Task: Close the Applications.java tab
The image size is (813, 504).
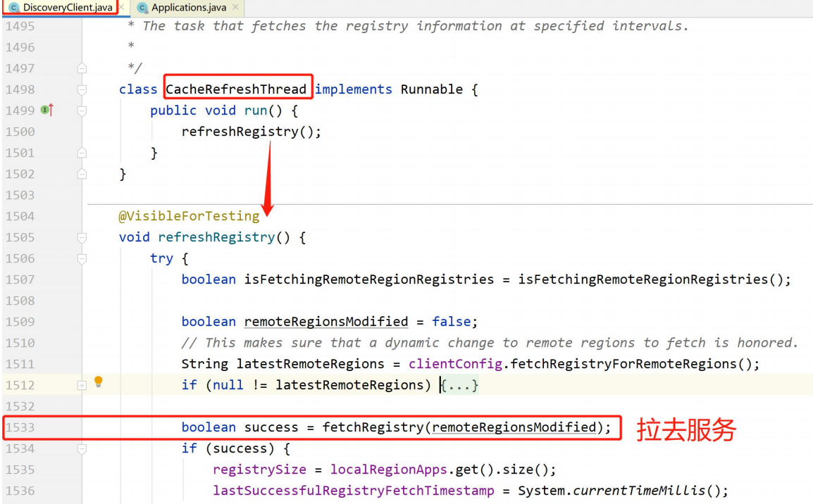Action: tap(235, 7)
